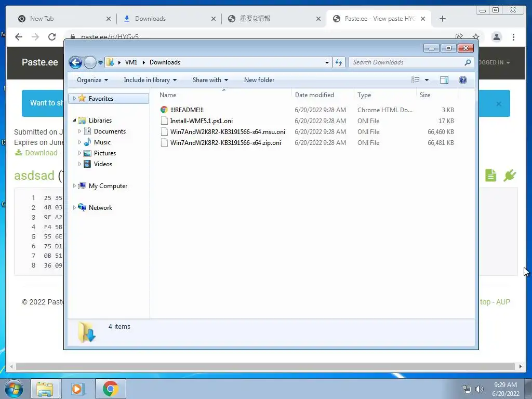
Task: Expand the Documents library node
Action: click(x=79, y=131)
